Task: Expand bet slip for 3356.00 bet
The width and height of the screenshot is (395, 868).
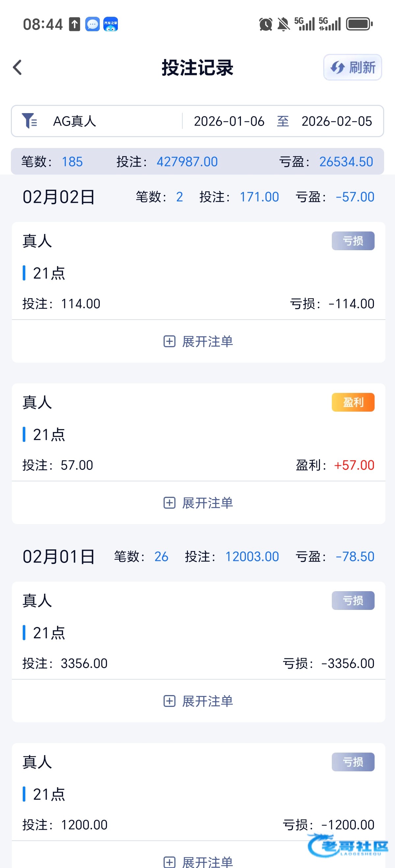Action: pyautogui.click(x=198, y=701)
